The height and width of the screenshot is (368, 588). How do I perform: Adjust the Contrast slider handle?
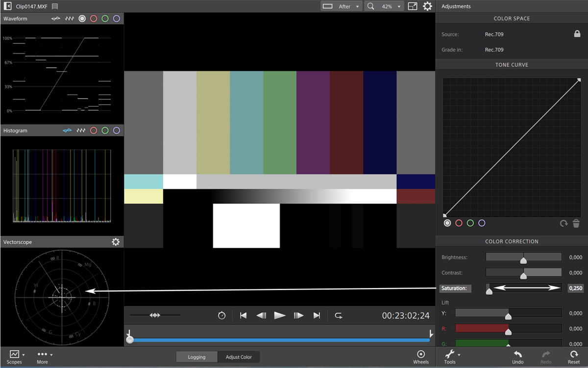coord(523,276)
